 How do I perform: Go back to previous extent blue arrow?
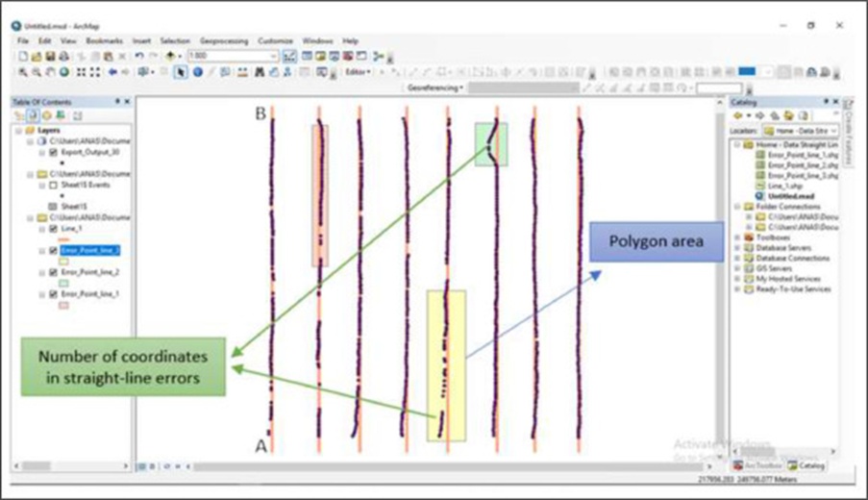[112, 72]
